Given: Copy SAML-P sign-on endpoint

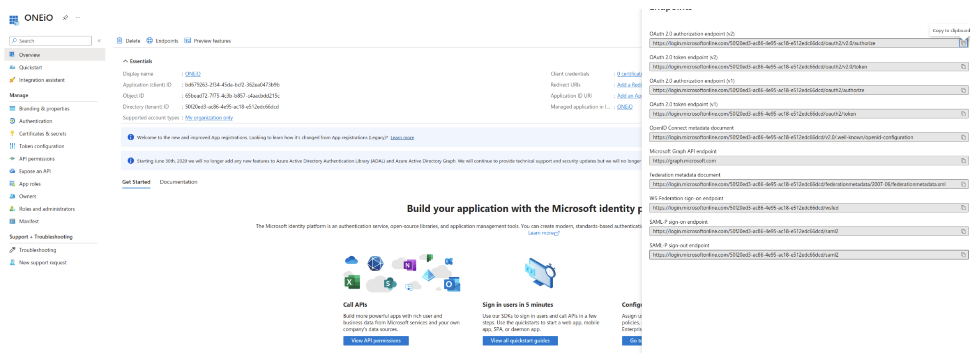Looking at the screenshot, I should [x=963, y=231].
